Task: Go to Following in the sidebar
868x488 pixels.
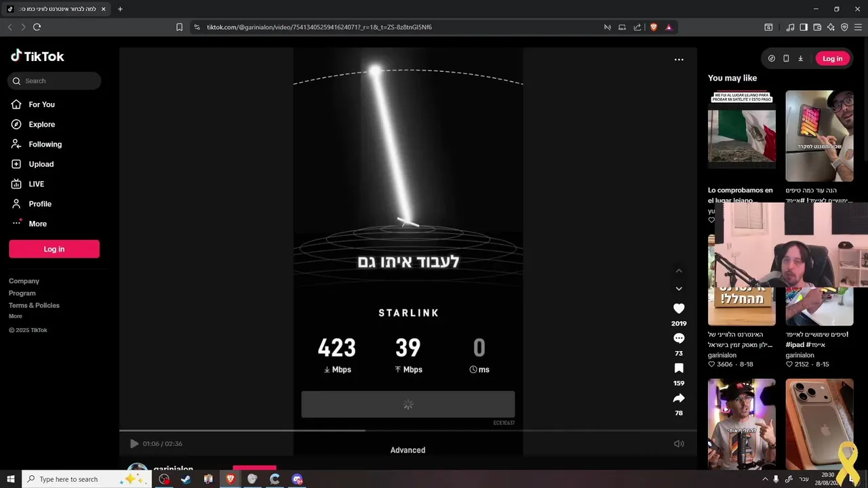Action: coord(45,144)
